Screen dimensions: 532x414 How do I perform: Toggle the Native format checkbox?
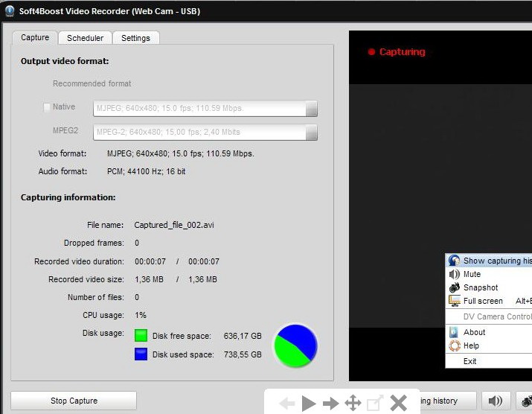[x=47, y=107]
